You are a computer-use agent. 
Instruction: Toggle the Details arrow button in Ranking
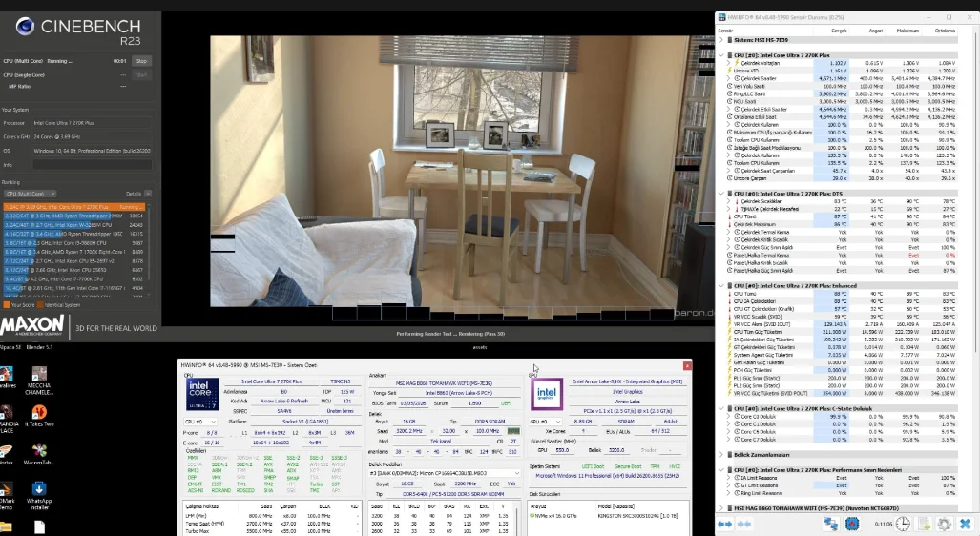pos(148,194)
